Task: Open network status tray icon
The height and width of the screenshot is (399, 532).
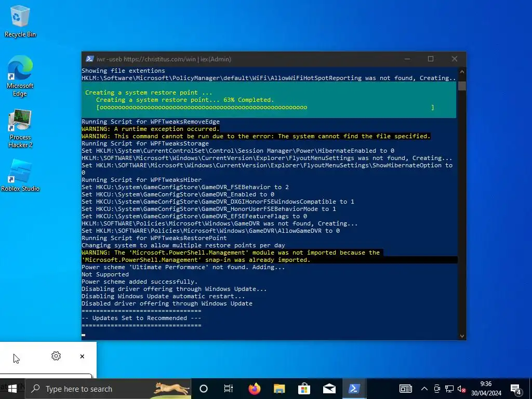Action: pyautogui.click(x=449, y=389)
